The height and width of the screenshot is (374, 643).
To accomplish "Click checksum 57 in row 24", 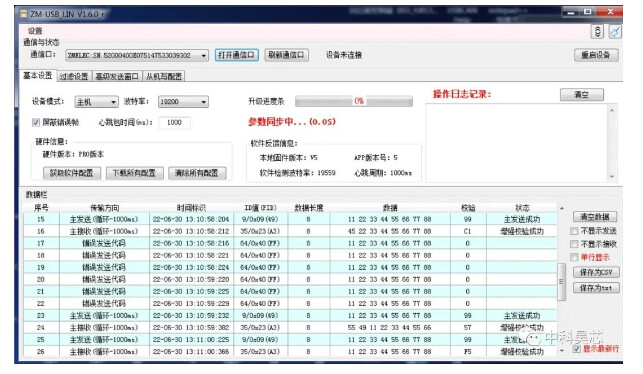I will pyautogui.click(x=467, y=328).
